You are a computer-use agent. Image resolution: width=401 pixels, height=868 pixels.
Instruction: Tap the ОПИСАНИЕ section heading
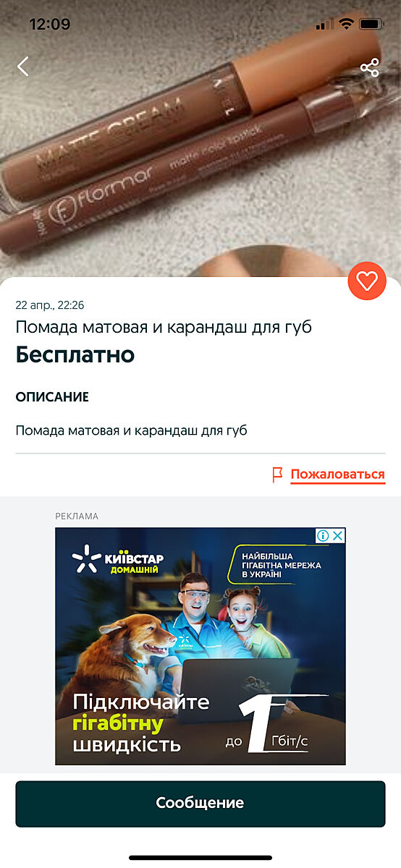[x=52, y=397]
